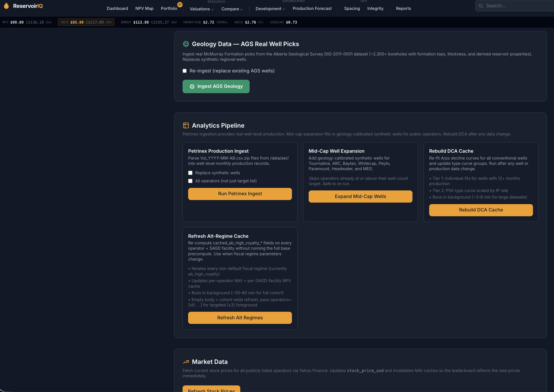Click the Portfolio notification badge 57
554x392 pixels.
[x=180, y=5]
